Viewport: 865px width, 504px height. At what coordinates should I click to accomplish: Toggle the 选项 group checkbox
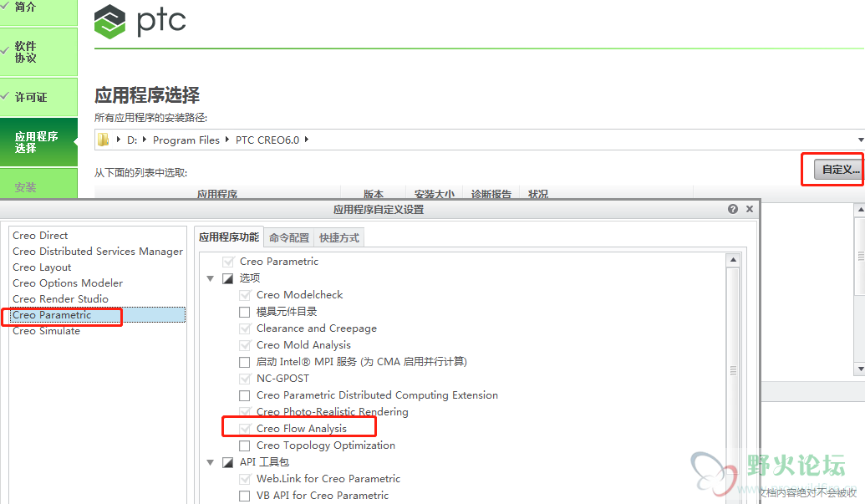(x=228, y=278)
